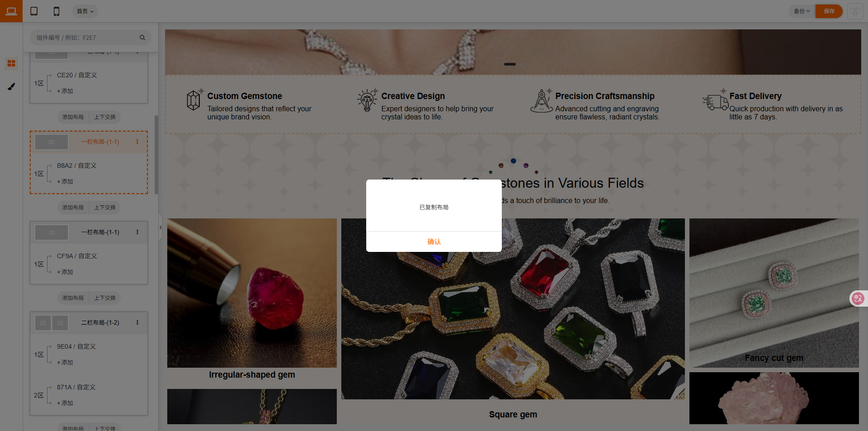Viewport: 868px width, 431px height.
Task: Open the style brush tool icon
Action: point(11,86)
